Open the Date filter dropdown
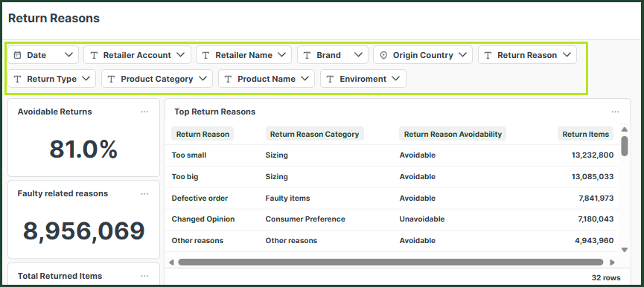This screenshot has width=644, height=287. click(43, 55)
